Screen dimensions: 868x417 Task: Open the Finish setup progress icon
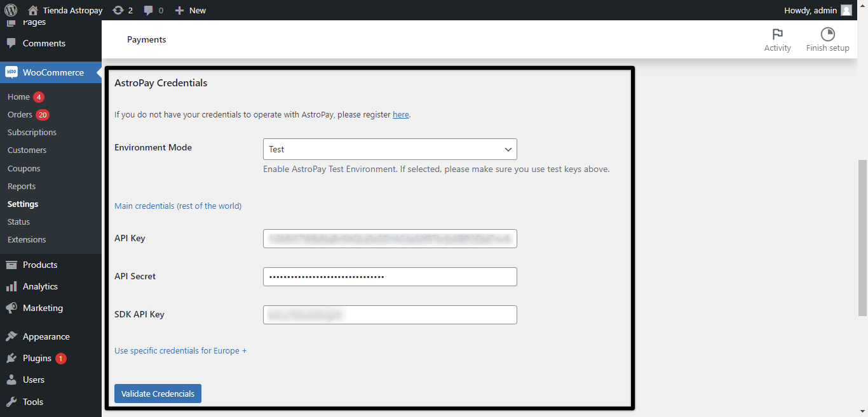(827, 34)
